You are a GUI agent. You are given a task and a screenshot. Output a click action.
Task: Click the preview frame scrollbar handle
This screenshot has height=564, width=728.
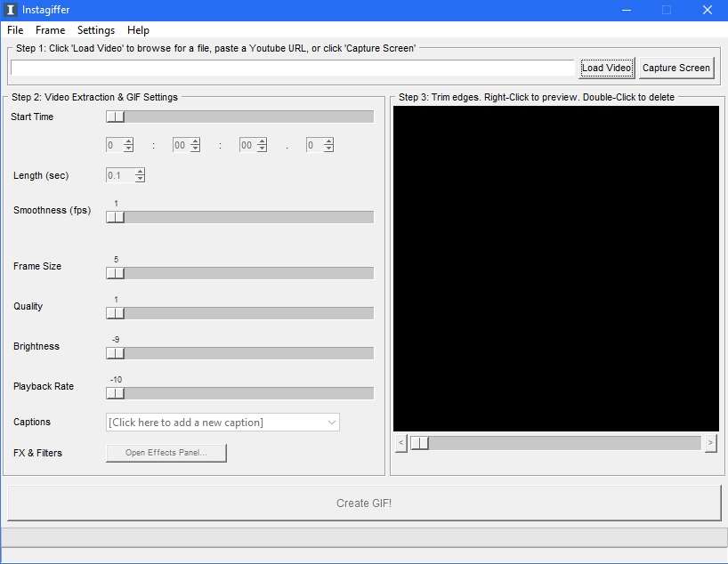tap(420, 443)
